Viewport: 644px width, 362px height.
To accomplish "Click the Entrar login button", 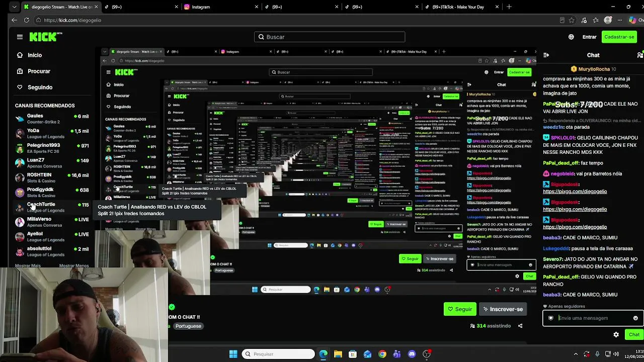I will click(x=589, y=37).
